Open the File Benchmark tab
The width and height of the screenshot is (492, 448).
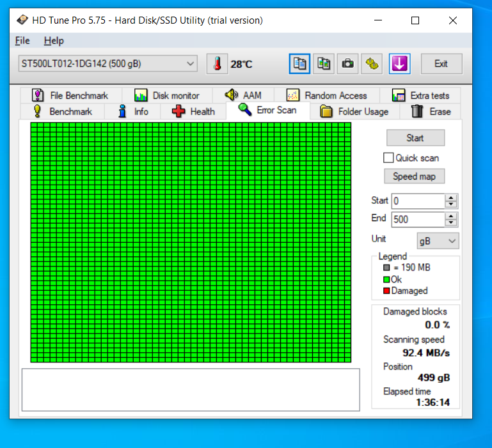70,95
